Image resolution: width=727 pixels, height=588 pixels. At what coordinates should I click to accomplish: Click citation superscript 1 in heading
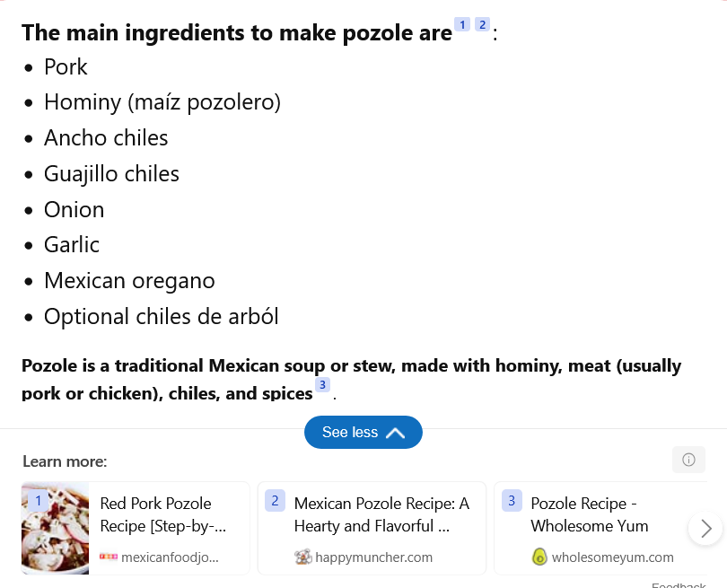click(x=462, y=24)
